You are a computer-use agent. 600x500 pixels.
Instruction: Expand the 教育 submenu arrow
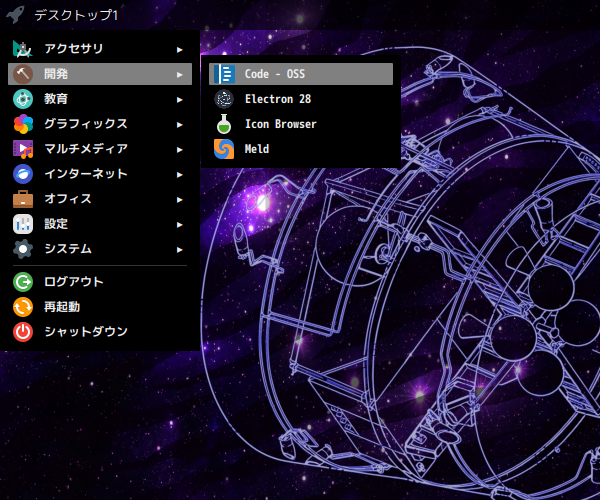[x=179, y=100]
